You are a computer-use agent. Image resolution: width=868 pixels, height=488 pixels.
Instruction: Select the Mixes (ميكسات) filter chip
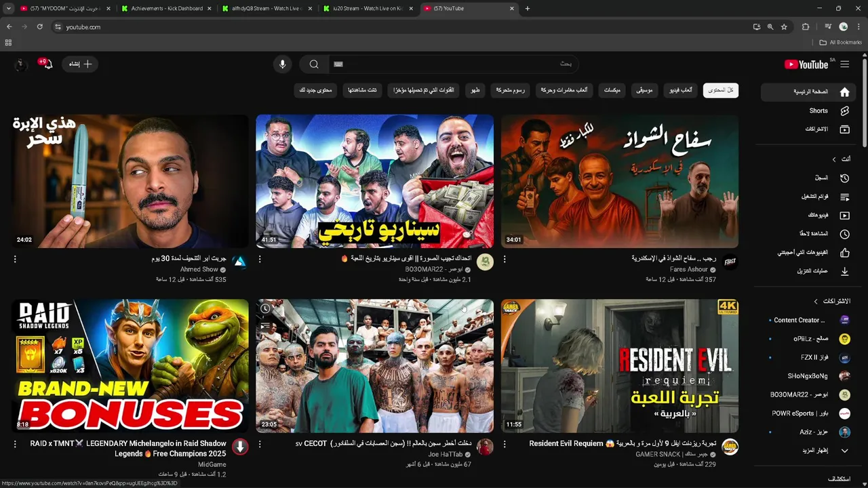[612, 90]
